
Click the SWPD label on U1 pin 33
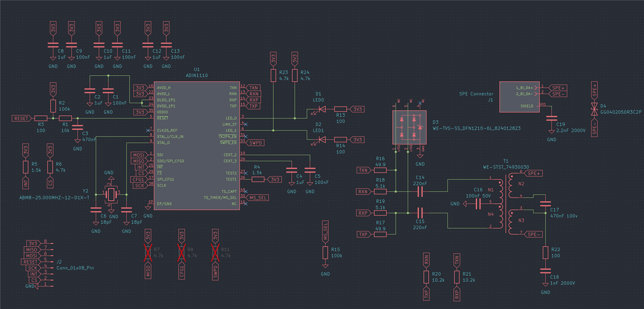pos(255,143)
